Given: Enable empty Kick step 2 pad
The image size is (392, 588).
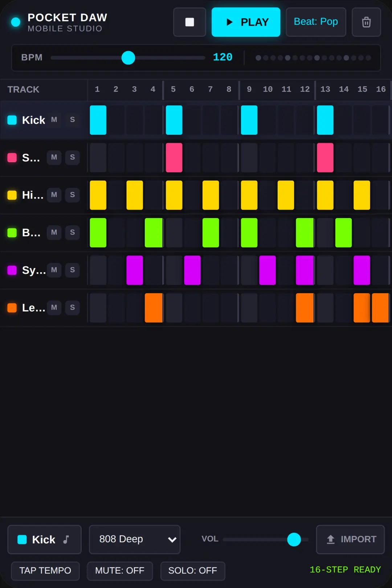Looking at the screenshot, I should point(117,120).
